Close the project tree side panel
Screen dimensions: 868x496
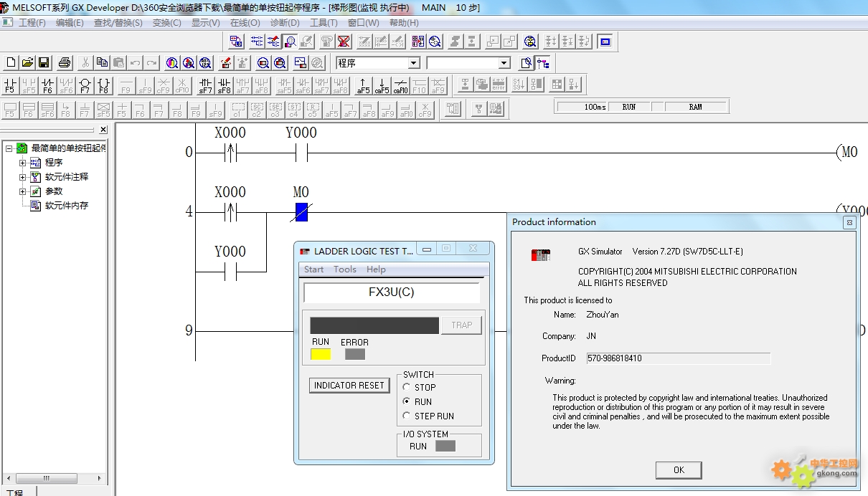103,130
